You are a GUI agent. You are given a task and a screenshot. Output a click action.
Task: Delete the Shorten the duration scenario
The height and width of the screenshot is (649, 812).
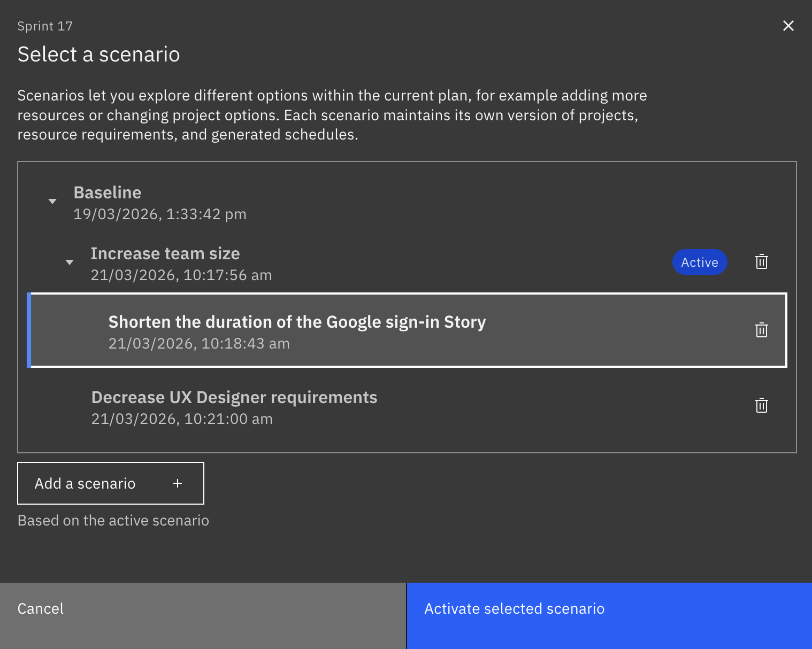[761, 330]
